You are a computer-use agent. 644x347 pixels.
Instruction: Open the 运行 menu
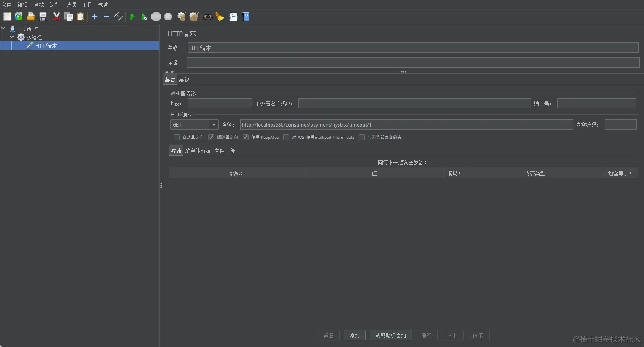55,5
